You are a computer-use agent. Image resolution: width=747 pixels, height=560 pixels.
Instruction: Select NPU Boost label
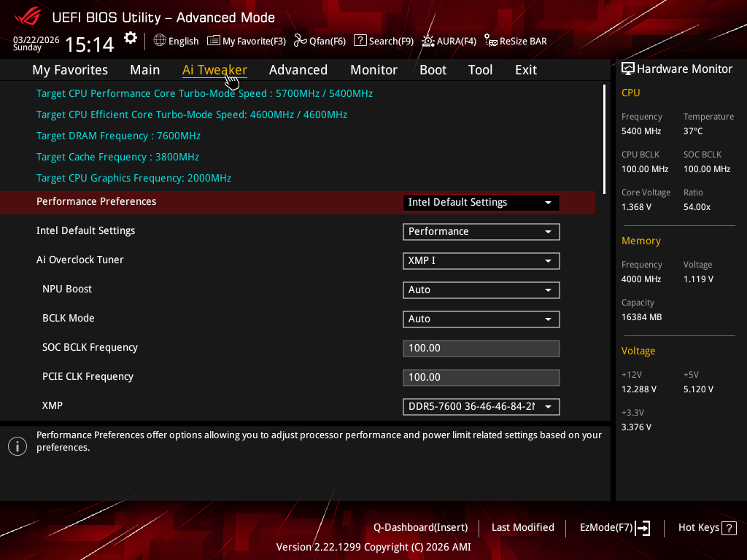coord(66,289)
